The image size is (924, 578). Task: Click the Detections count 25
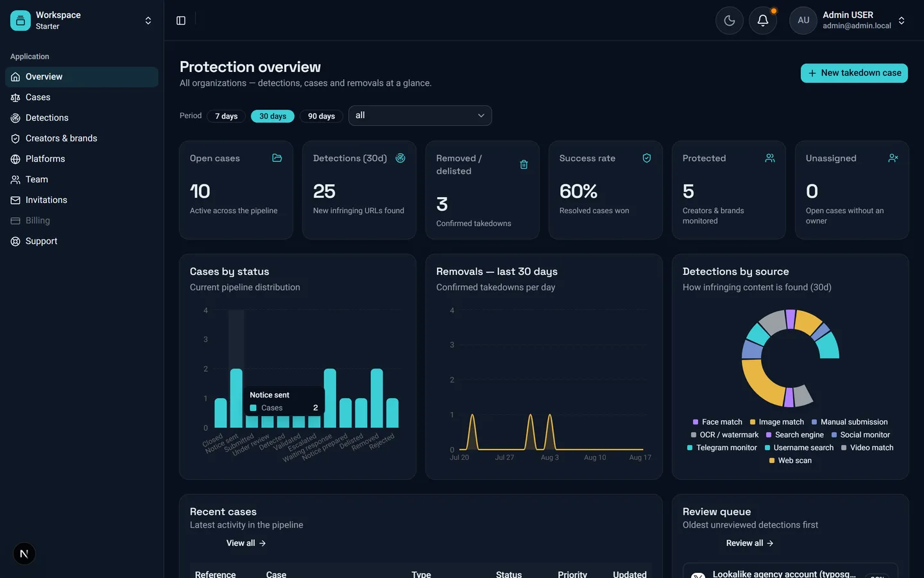324,191
